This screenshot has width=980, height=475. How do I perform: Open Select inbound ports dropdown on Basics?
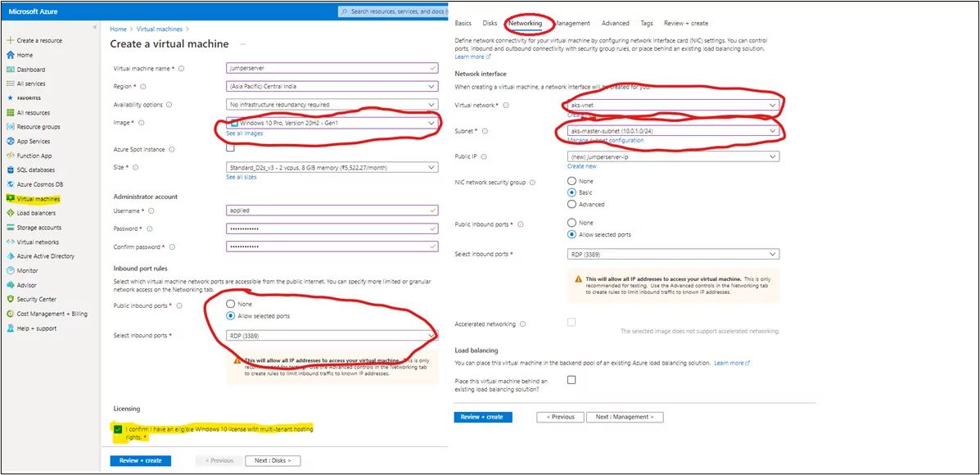point(332,336)
